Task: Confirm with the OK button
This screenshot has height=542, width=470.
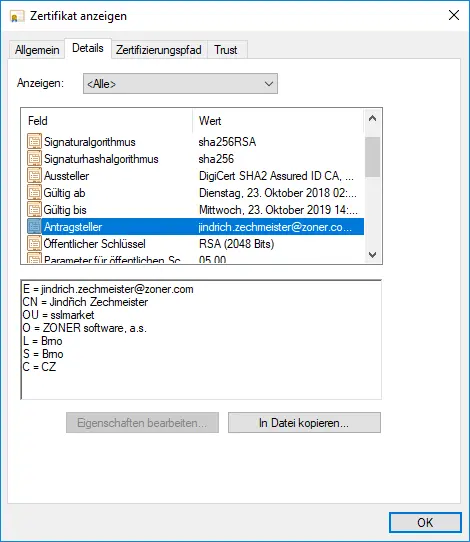Action: (x=425, y=522)
